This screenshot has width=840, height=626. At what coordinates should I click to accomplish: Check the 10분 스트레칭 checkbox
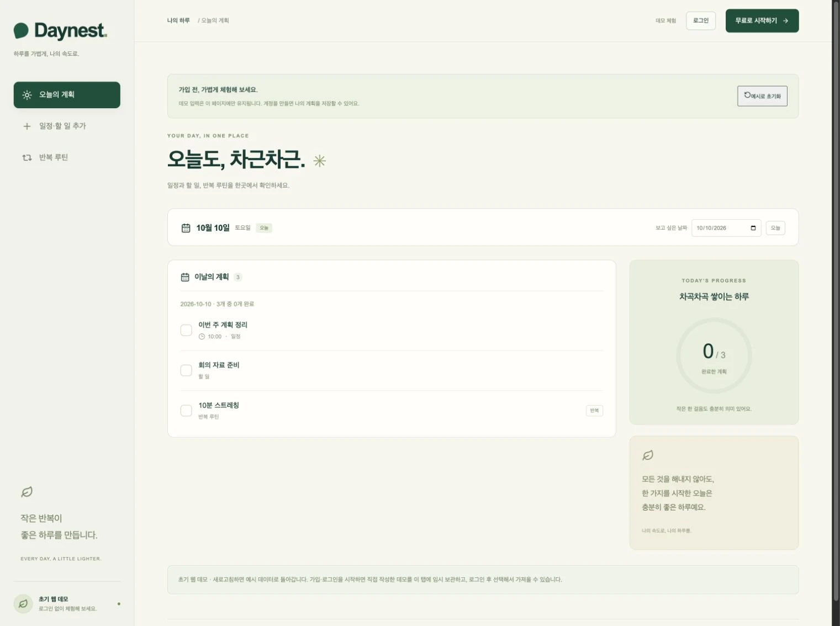186,411
